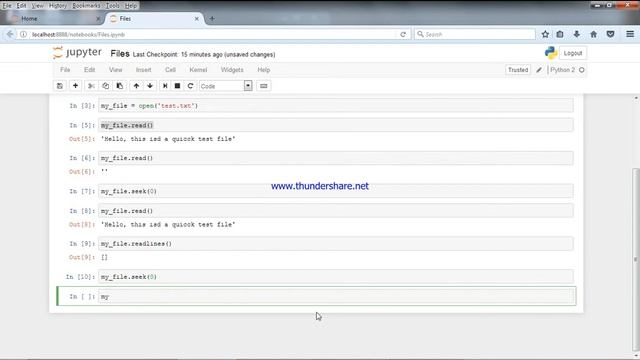Open new browser tab plus button

click(212, 19)
